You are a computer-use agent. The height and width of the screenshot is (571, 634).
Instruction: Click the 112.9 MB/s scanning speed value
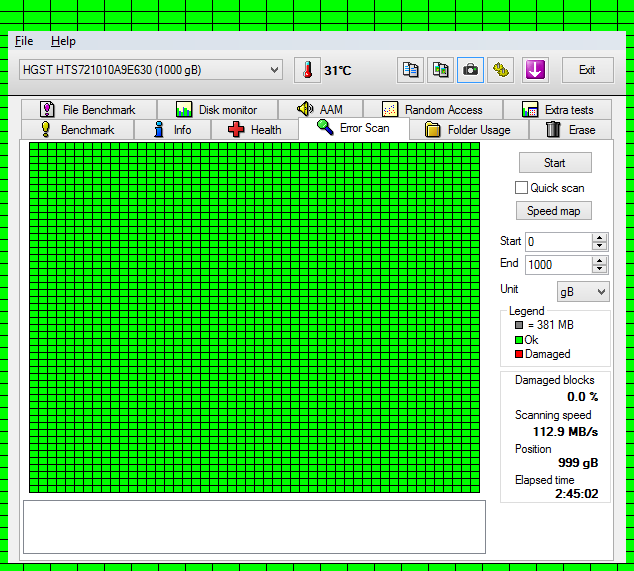[565, 432]
